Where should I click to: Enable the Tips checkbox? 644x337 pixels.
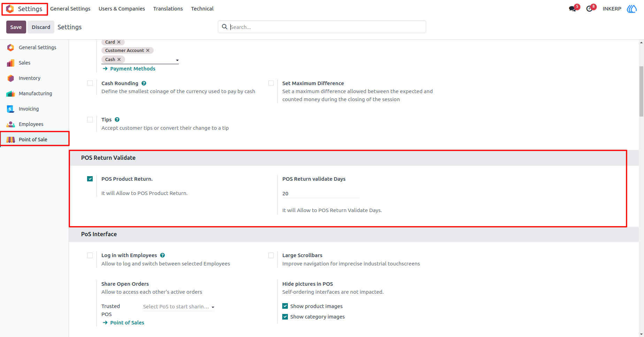pos(90,120)
